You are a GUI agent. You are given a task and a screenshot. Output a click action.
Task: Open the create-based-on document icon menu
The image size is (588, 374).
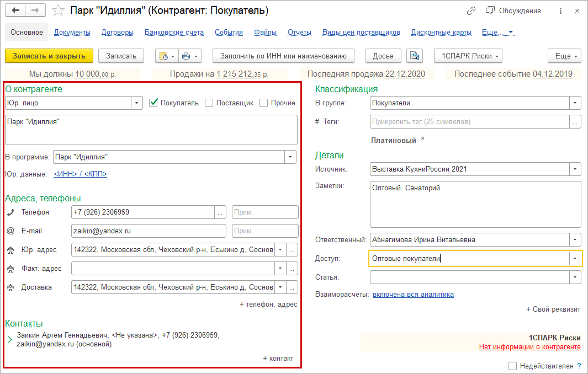click(167, 56)
